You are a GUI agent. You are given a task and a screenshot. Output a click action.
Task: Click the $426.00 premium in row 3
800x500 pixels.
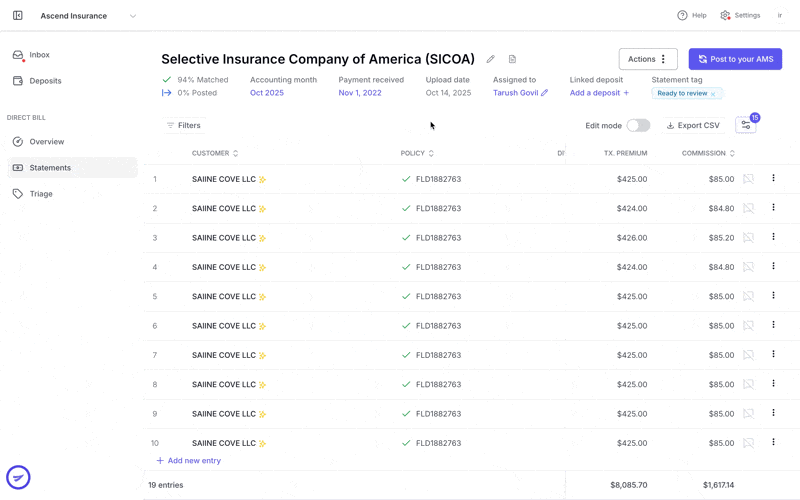click(632, 238)
